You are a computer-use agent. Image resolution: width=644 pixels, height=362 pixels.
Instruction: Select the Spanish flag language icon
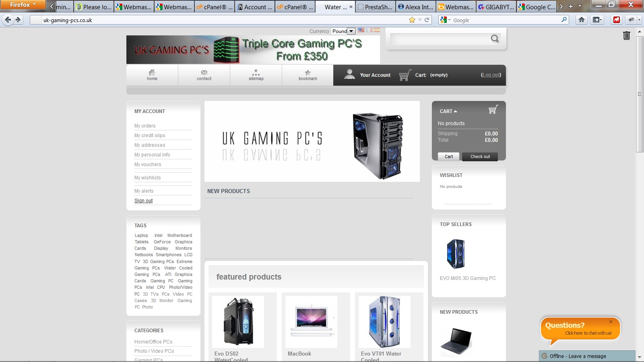click(376, 30)
